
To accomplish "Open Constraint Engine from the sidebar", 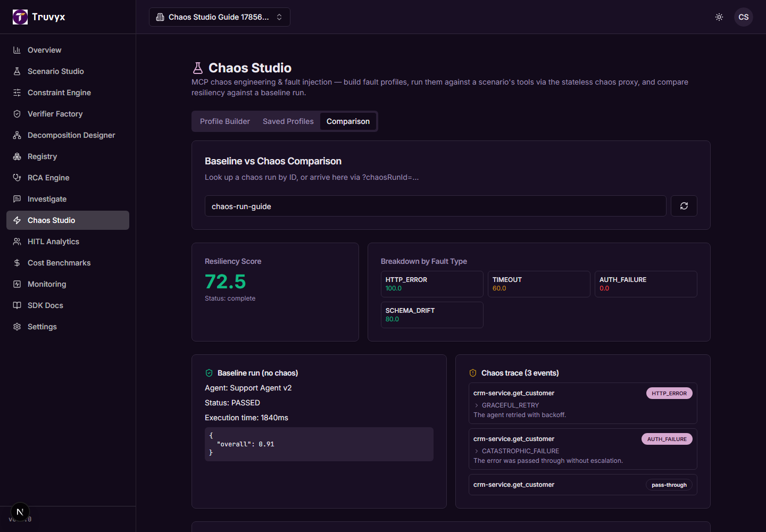I will [x=68, y=93].
